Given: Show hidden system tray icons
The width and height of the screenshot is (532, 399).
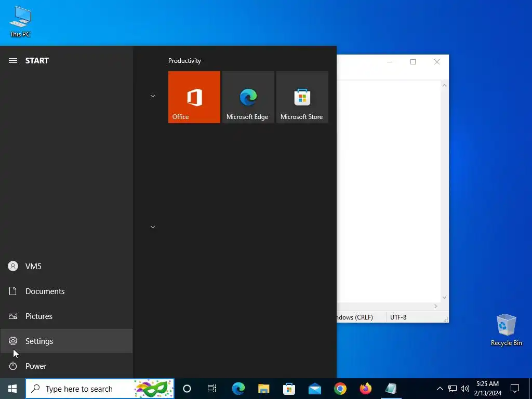Looking at the screenshot, I should tap(440, 389).
